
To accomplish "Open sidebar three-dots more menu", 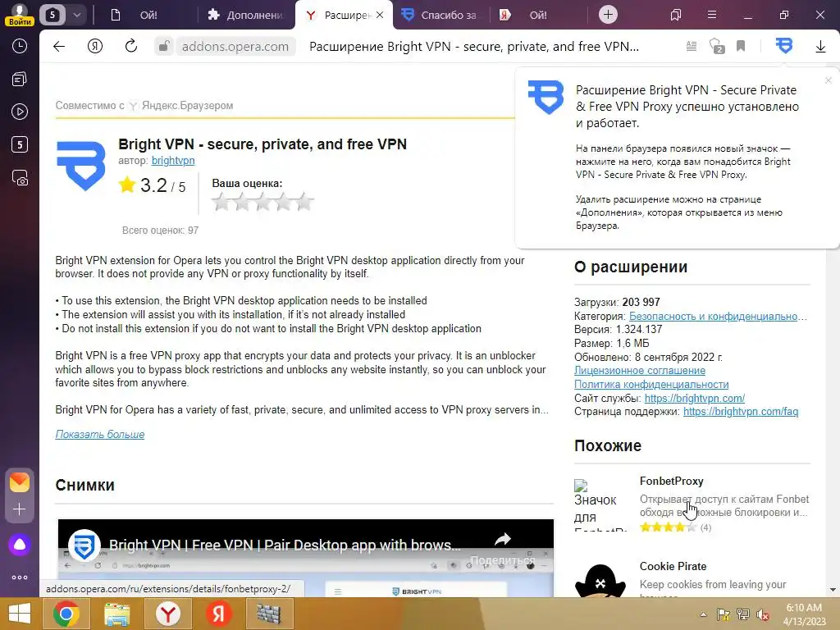I will pyautogui.click(x=20, y=577).
